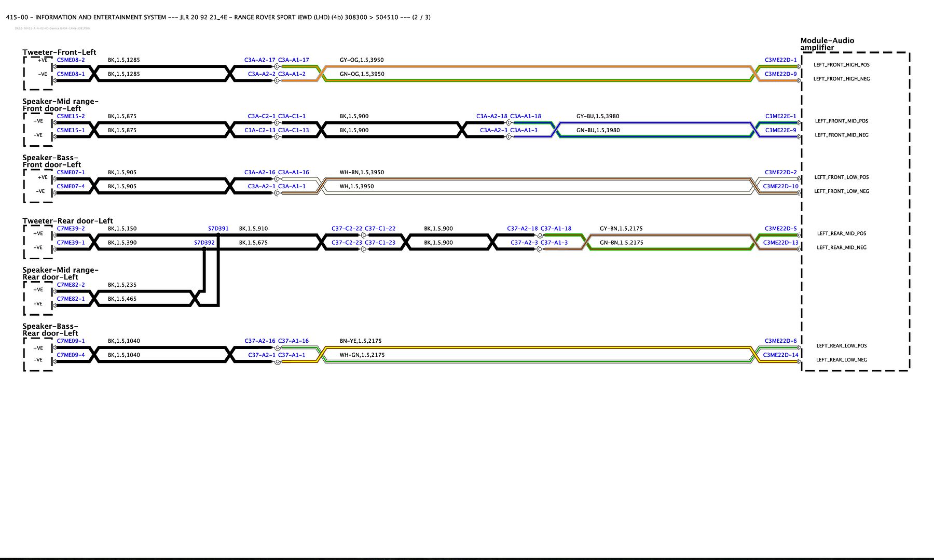Click the Tweeter-Rear door-Left component title
This screenshot has height=560, width=934.
67,220
